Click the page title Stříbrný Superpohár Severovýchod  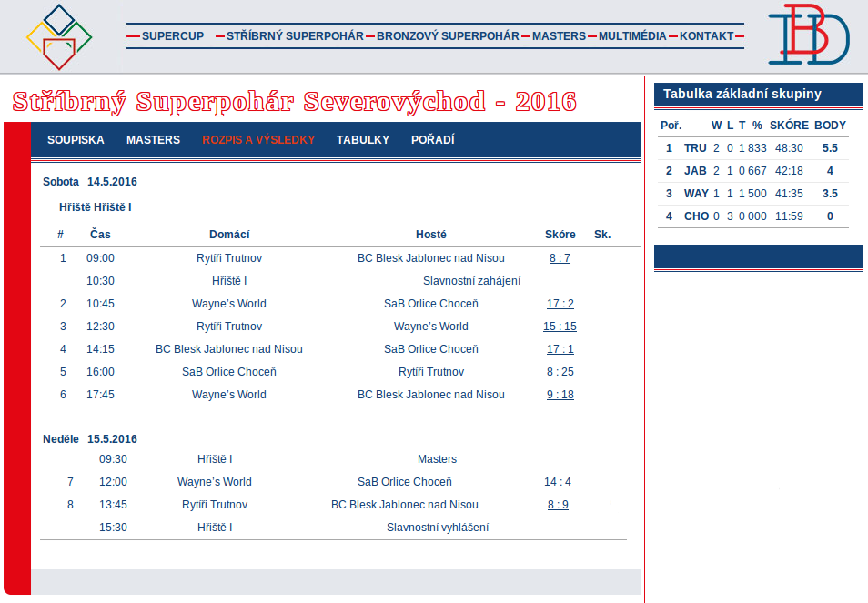coord(295,101)
